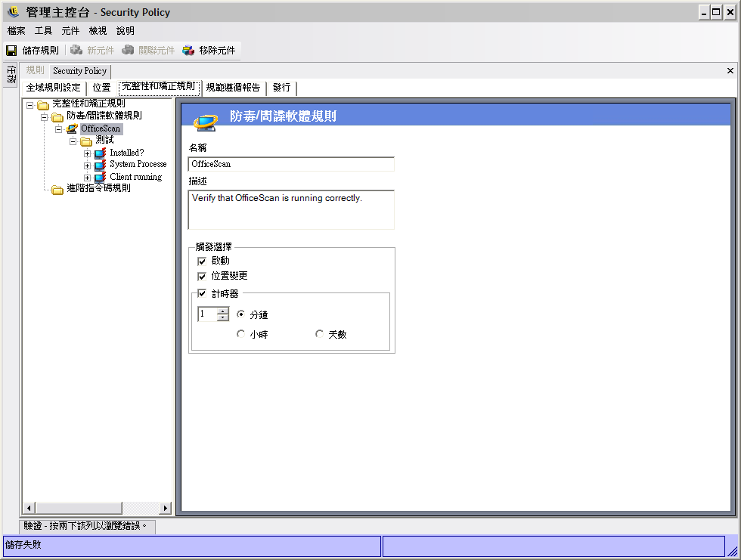Click the System Processe test icon
741x560 pixels.
(100, 165)
